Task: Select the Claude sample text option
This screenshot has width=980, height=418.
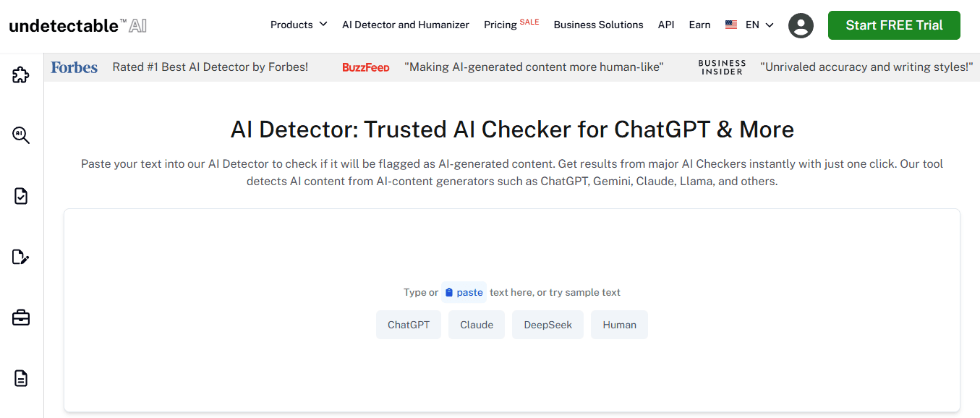Action: [476, 324]
